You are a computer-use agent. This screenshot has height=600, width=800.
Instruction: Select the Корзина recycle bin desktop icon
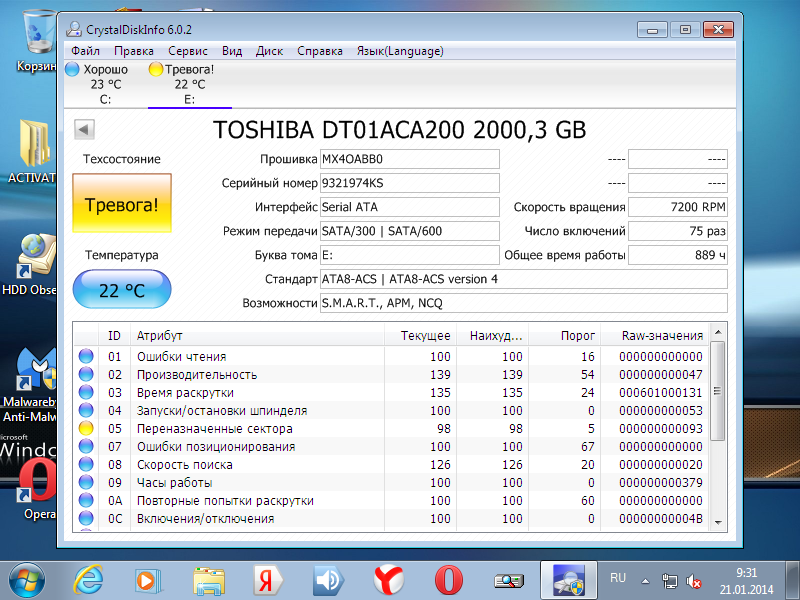36,42
